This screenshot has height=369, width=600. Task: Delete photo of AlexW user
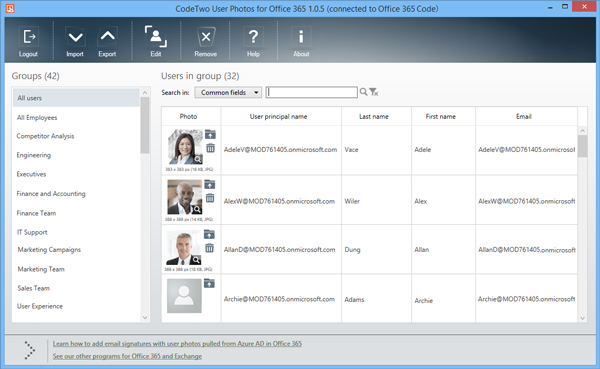[x=210, y=198]
